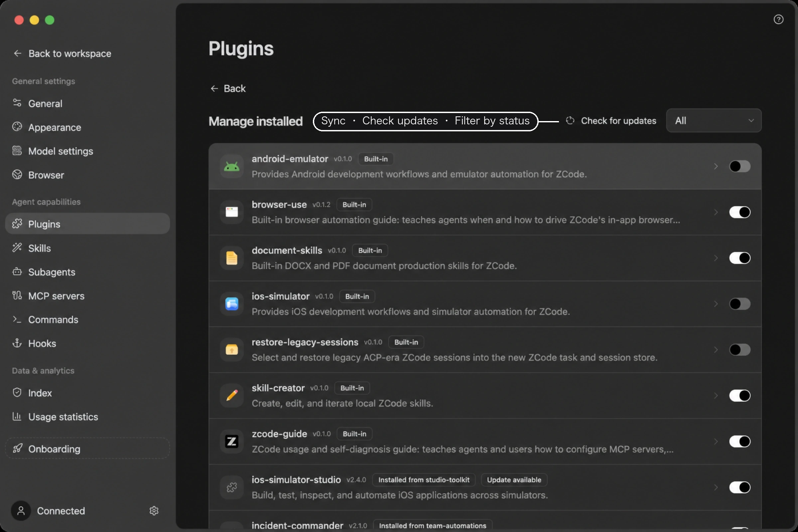Enable the android-emulator plugin toggle
The width and height of the screenshot is (798, 532).
click(x=739, y=166)
